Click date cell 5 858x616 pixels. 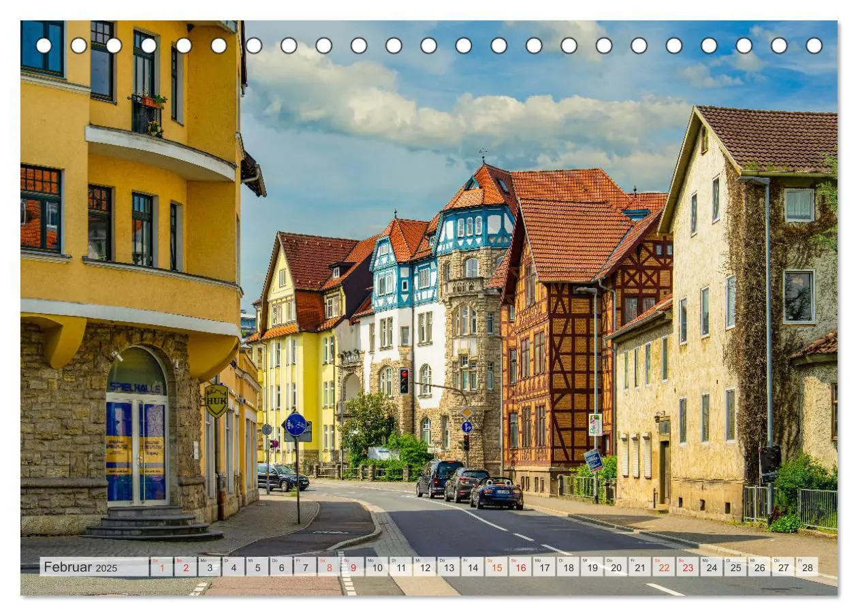(x=257, y=566)
